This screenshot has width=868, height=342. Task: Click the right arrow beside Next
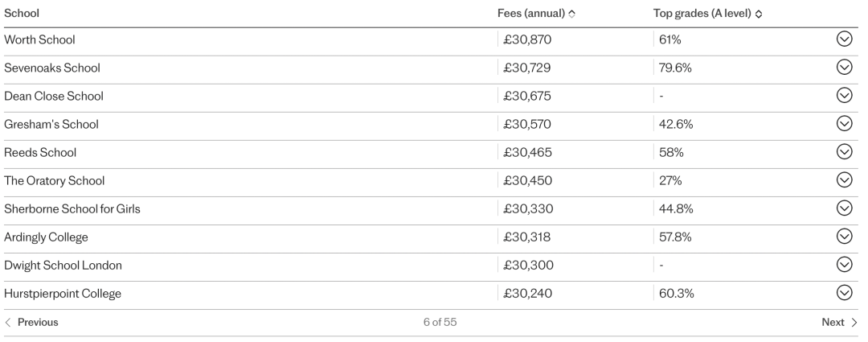pyautogui.click(x=854, y=322)
